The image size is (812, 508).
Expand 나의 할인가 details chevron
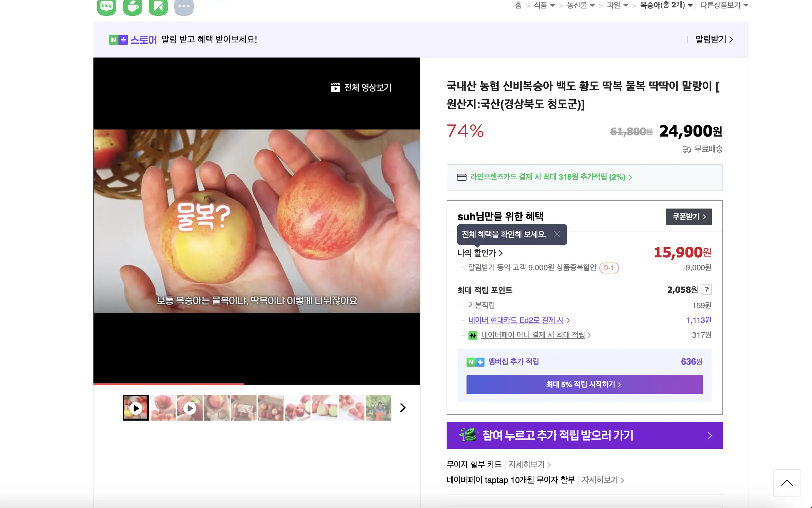pyautogui.click(x=501, y=253)
